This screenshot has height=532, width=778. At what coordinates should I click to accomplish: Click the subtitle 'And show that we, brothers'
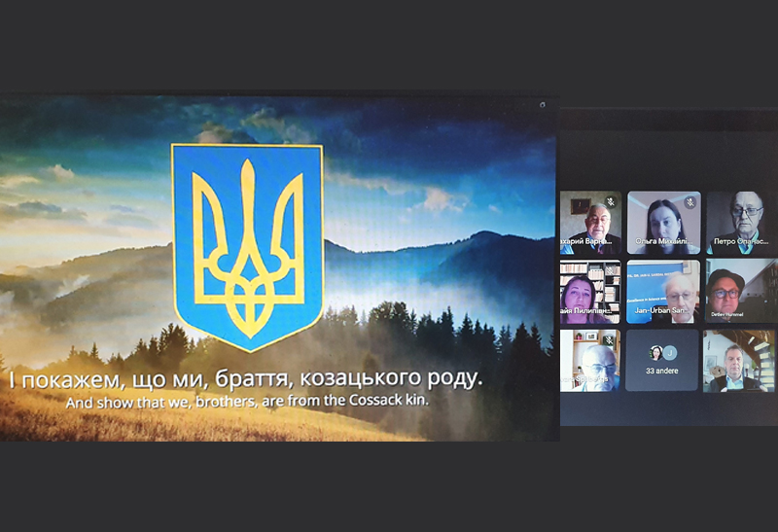161,403
